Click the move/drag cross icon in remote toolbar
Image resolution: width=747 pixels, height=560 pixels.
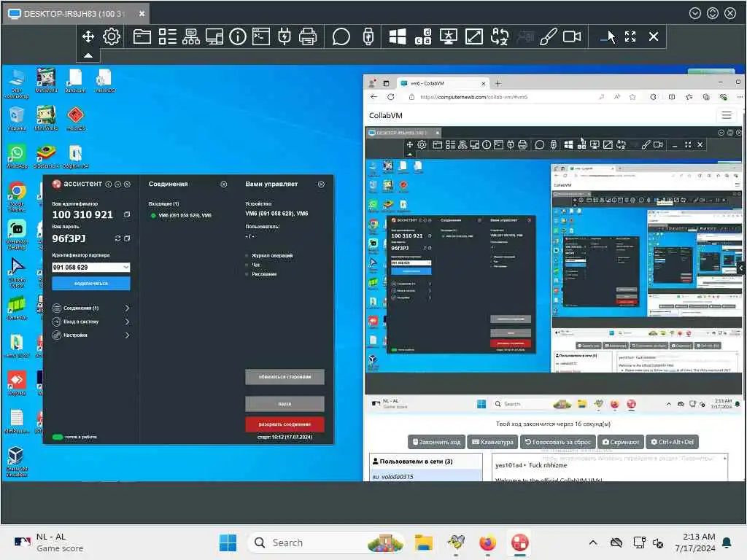coord(88,36)
